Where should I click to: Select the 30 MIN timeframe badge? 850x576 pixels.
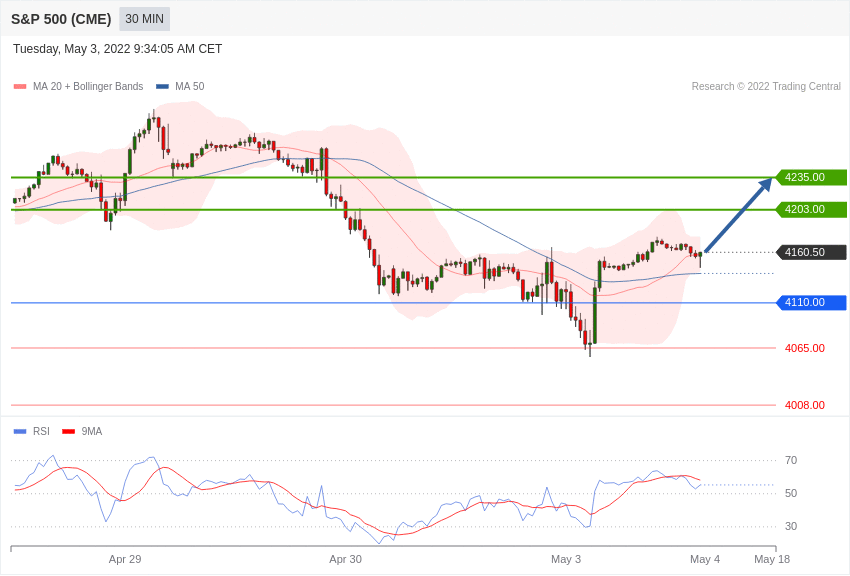point(144,19)
